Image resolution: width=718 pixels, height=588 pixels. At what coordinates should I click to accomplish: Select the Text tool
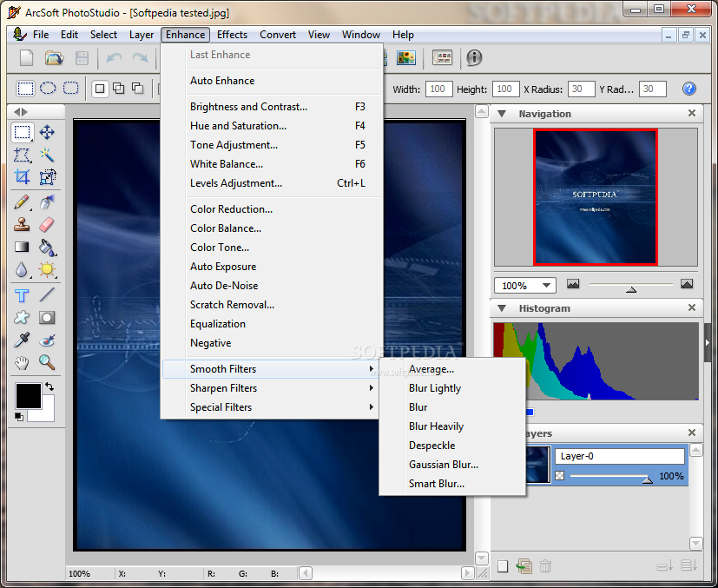[22, 295]
